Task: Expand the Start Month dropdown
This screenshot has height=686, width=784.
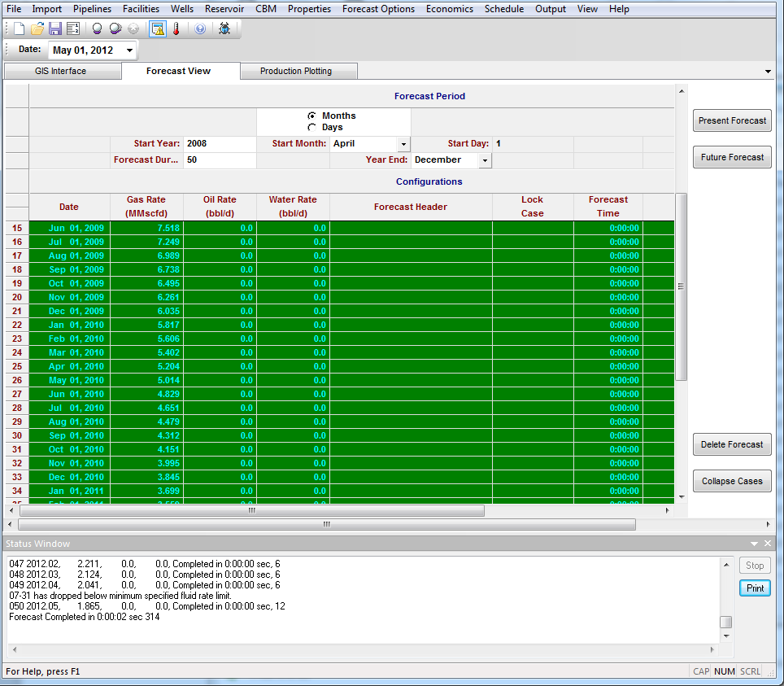Action: [x=403, y=144]
